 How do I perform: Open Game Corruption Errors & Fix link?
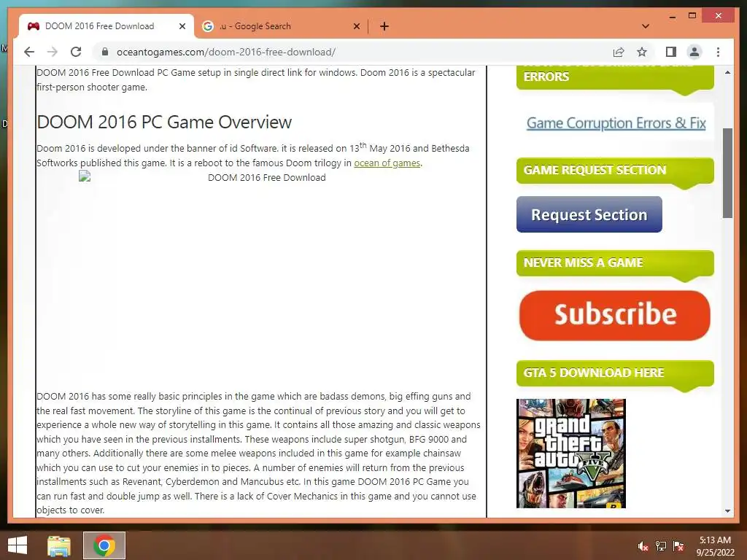click(x=616, y=122)
